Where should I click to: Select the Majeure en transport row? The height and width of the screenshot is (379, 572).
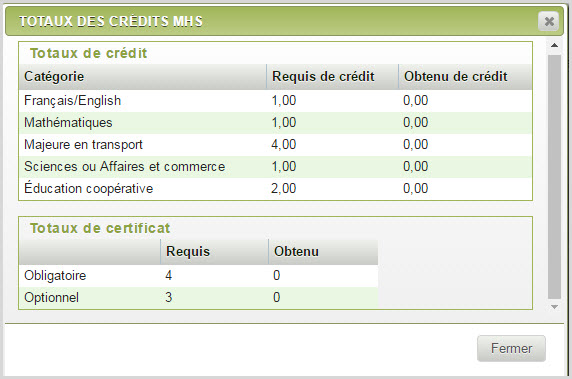pos(275,144)
